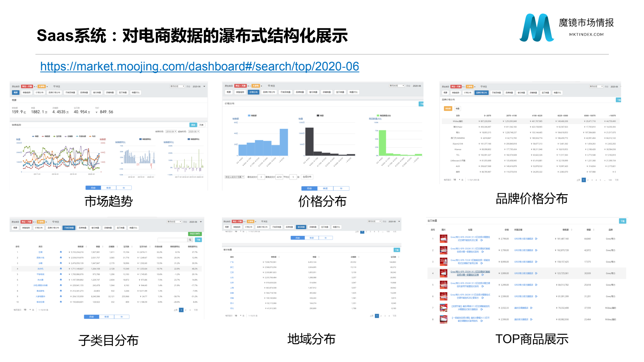Switch to 季度 in 市场趋势 period toggle
The image size is (644, 362).
(108, 188)
